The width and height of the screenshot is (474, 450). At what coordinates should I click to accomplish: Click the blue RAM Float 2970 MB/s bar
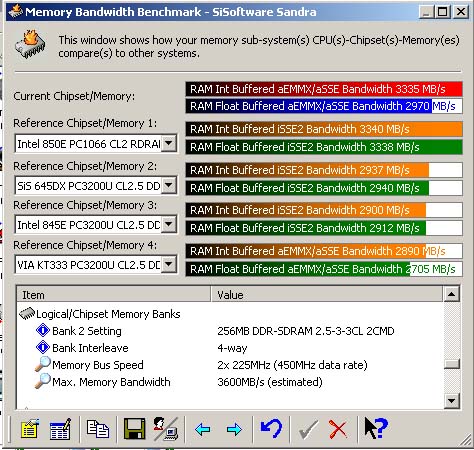pyautogui.click(x=324, y=106)
